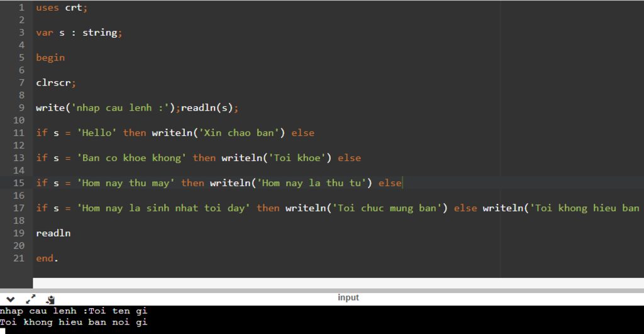Viewport: 644px width, 334px height.
Task: Click line number 1 in the gutter
Action: point(22,8)
